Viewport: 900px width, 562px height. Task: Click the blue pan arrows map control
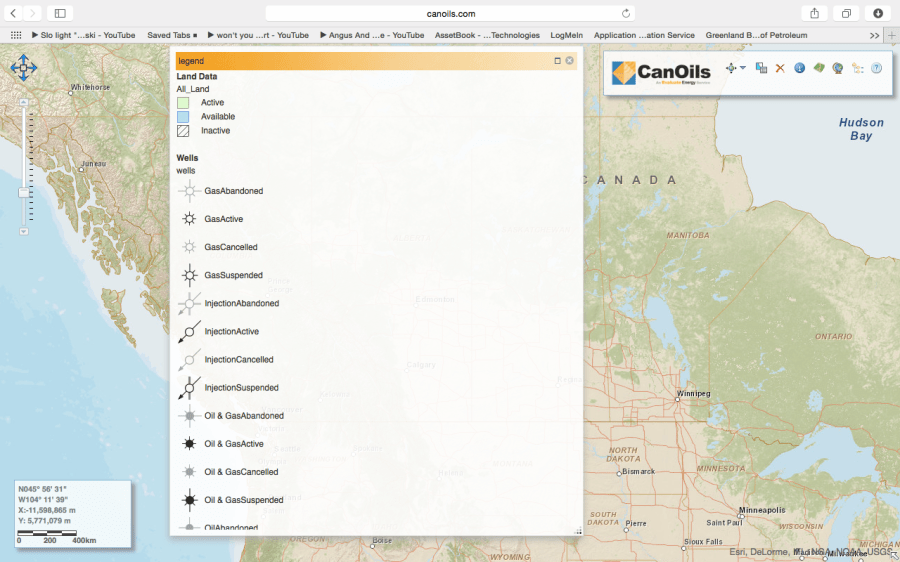click(23, 68)
